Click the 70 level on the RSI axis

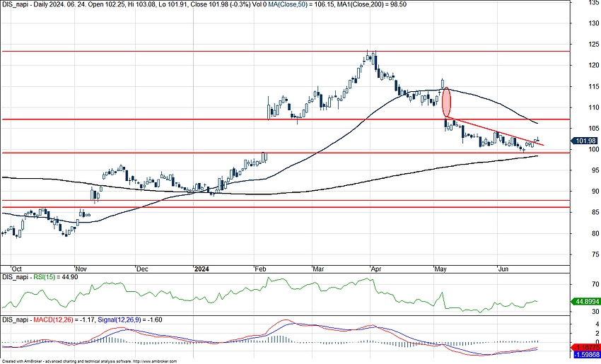click(595, 284)
